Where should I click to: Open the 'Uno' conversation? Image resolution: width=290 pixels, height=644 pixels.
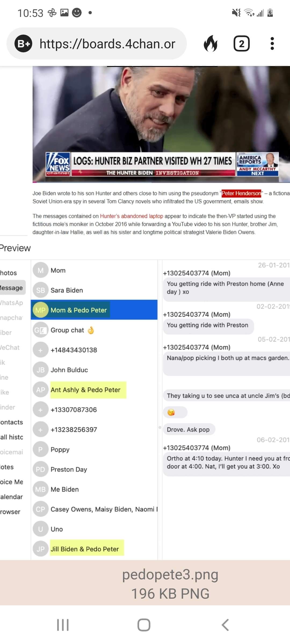pos(94,529)
